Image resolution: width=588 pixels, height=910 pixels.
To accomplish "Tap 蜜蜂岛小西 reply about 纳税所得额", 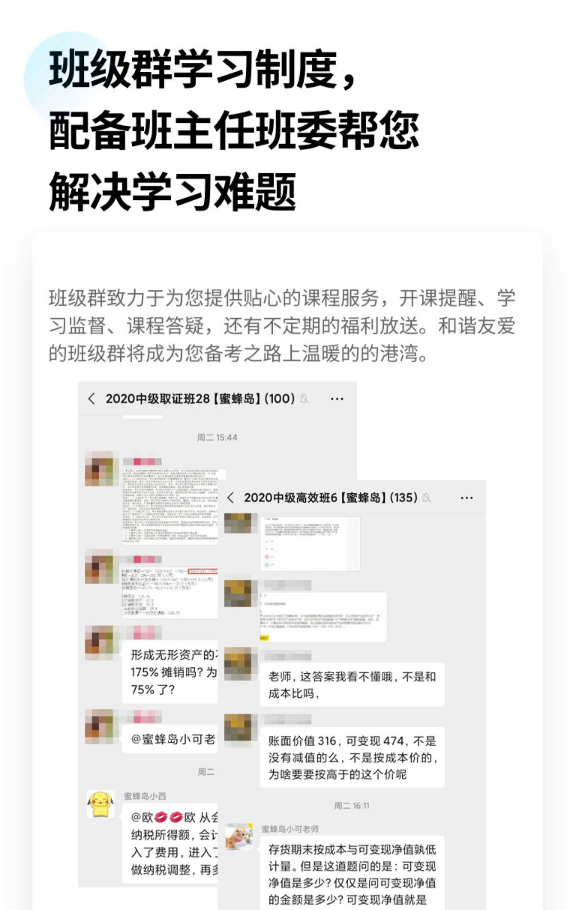I will pyautogui.click(x=170, y=843).
